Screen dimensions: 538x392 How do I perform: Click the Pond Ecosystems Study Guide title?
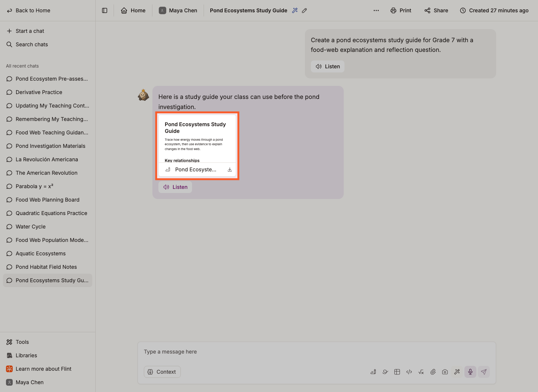tap(248, 10)
